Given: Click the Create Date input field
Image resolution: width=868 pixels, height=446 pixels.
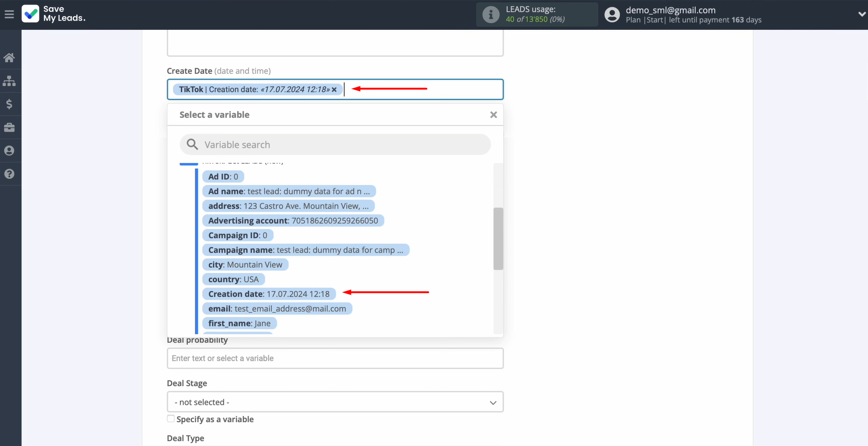Looking at the screenshot, I should click(335, 89).
